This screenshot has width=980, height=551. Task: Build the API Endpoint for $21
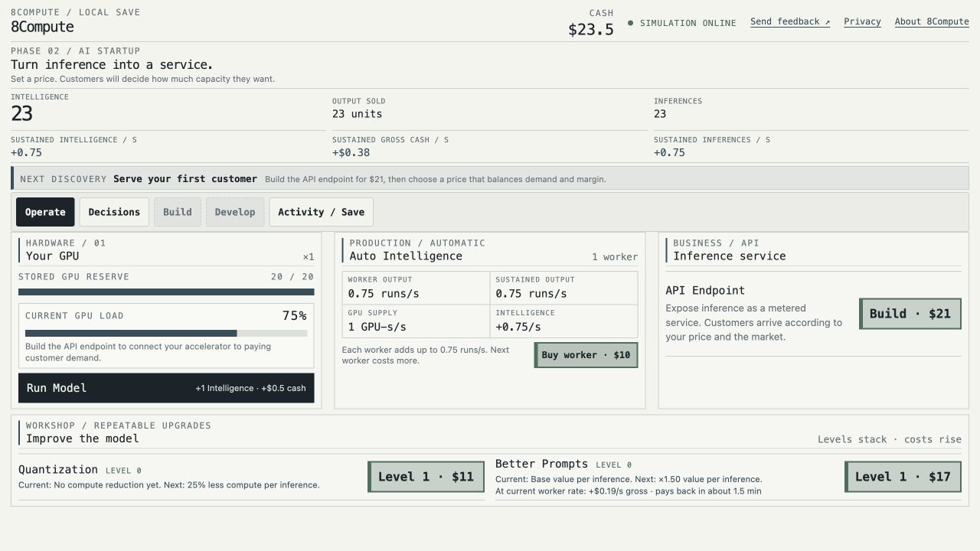[x=910, y=314]
